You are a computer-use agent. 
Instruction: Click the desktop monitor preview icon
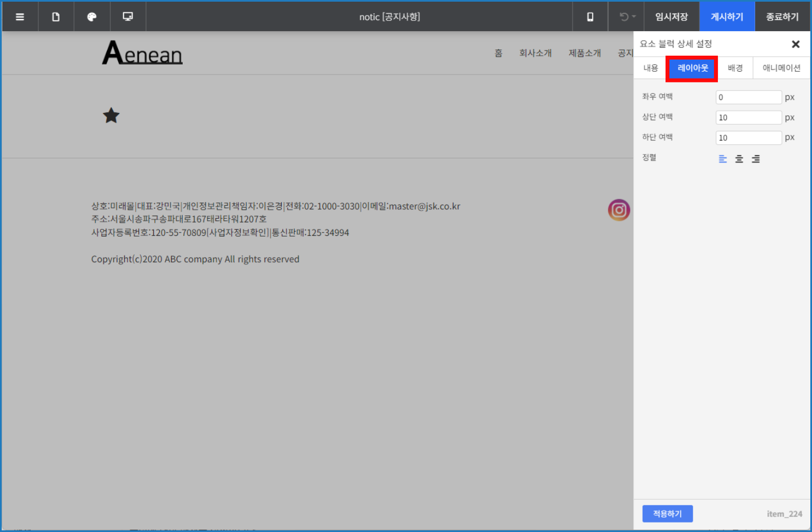[x=128, y=17]
